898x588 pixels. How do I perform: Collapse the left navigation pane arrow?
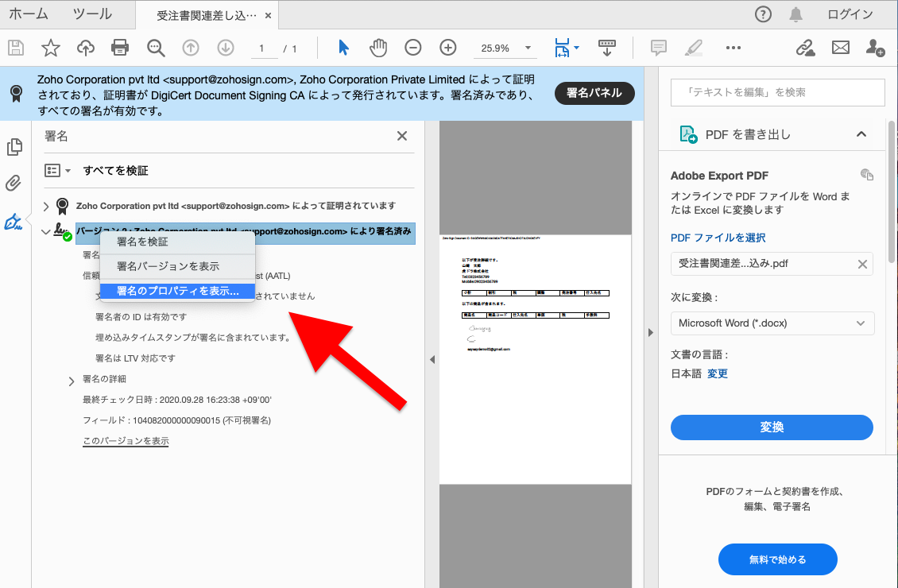click(x=432, y=360)
